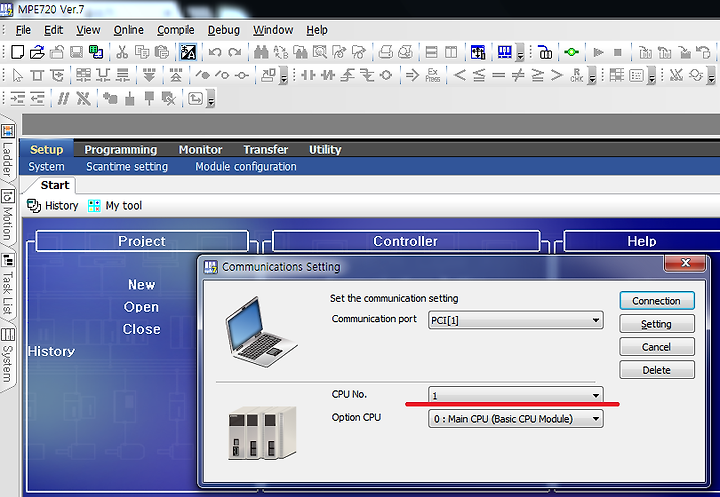Open the Option CPU dropdown

coord(515,419)
